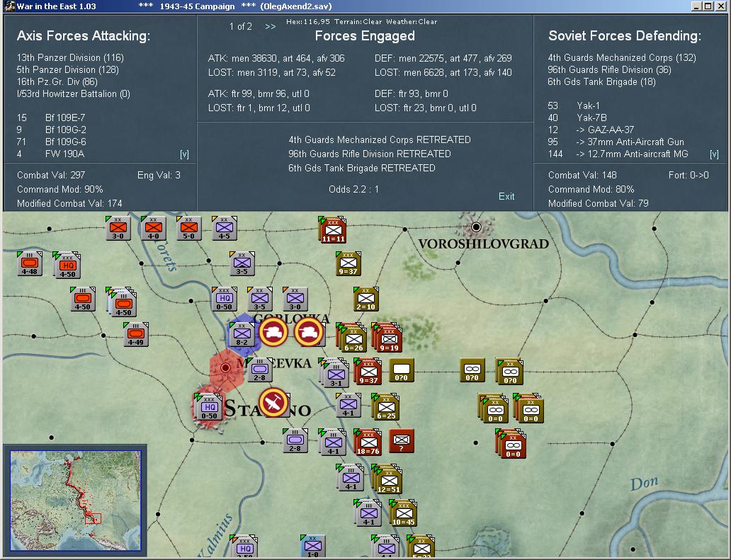The height and width of the screenshot is (560, 731).
Task: Select the red unknown '?' Soviet counter
Action: 402,440
